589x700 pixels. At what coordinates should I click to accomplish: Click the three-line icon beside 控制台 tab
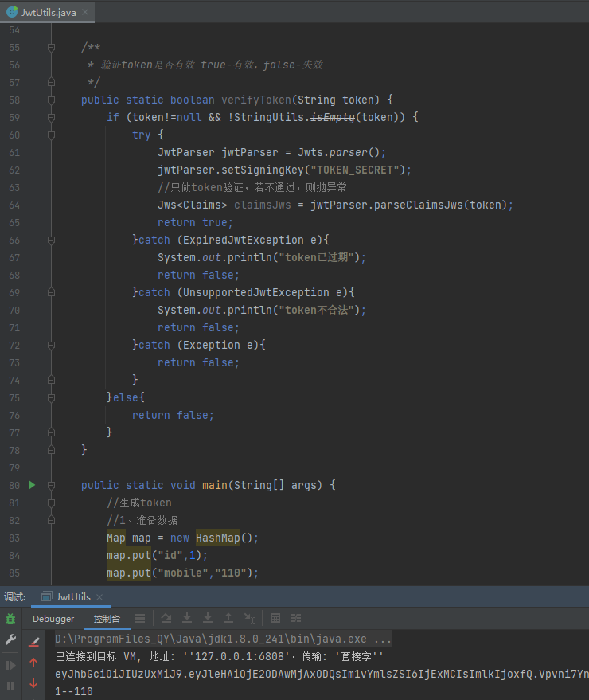point(140,618)
